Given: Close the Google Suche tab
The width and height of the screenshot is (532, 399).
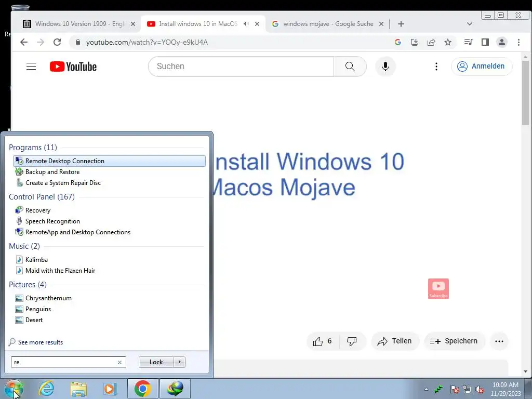Looking at the screenshot, I should tap(381, 24).
